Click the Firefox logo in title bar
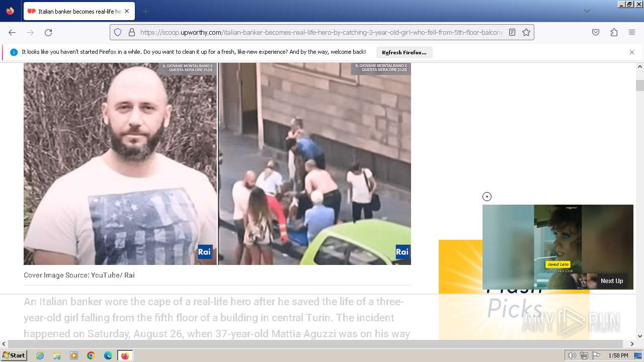 [x=10, y=11]
